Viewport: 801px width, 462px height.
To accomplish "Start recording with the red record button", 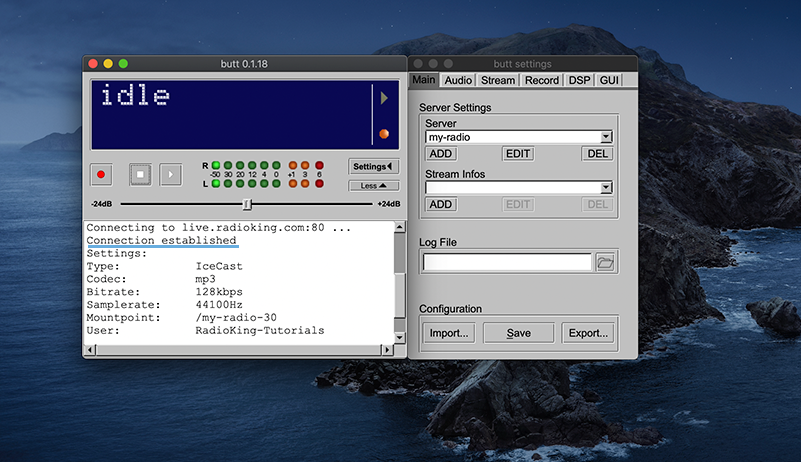I will tap(101, 174).
